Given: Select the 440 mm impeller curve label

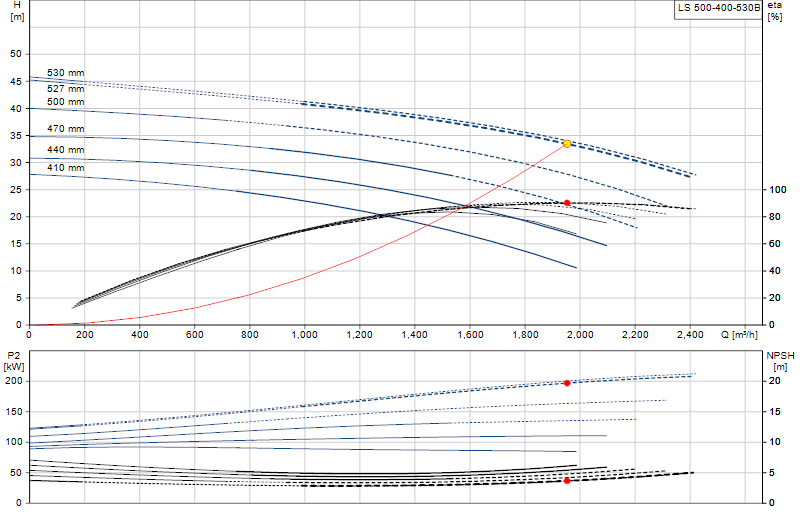Looking at the screenshot, I should [65, 150].
